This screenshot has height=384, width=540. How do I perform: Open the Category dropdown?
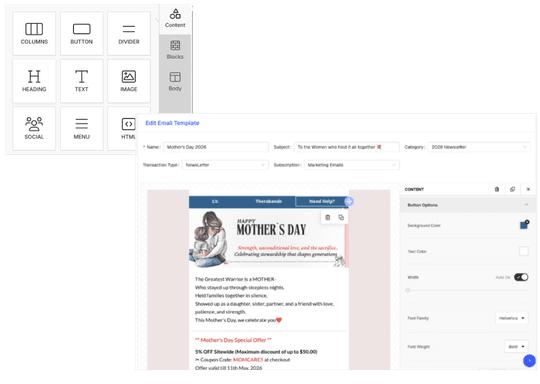[479, 147]
